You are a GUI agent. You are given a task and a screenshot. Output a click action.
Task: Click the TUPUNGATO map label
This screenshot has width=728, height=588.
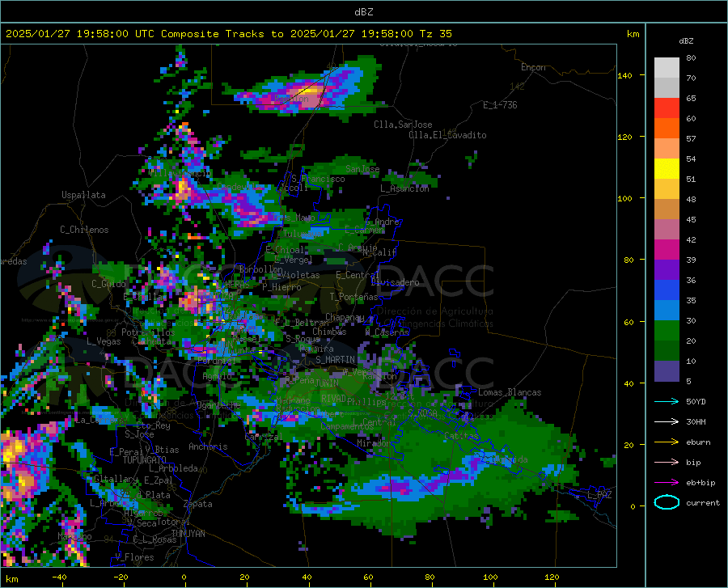coord(145,460)
